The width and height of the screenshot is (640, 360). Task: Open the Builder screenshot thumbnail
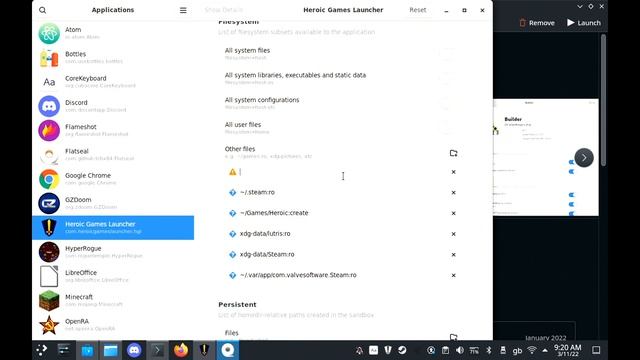[x=546, y=157]
